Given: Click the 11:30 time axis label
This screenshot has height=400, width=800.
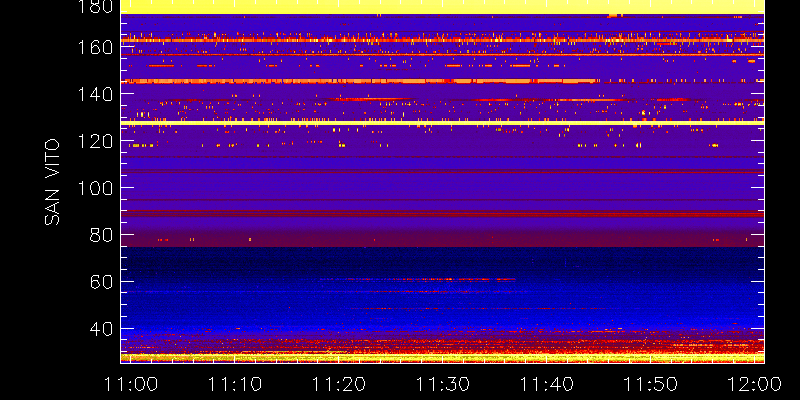Looking at the screenshot, I should point(443,383).
